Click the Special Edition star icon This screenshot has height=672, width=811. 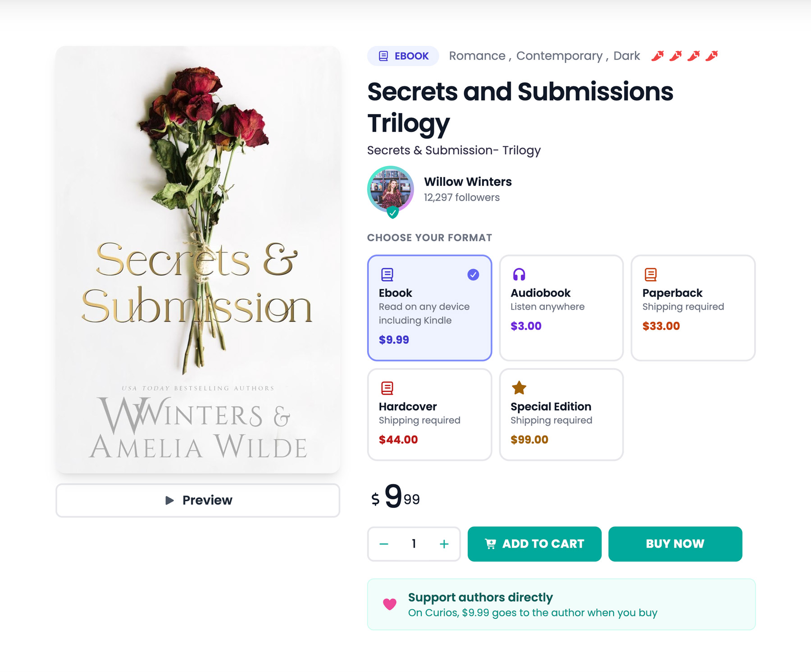(x=519, y=388)
